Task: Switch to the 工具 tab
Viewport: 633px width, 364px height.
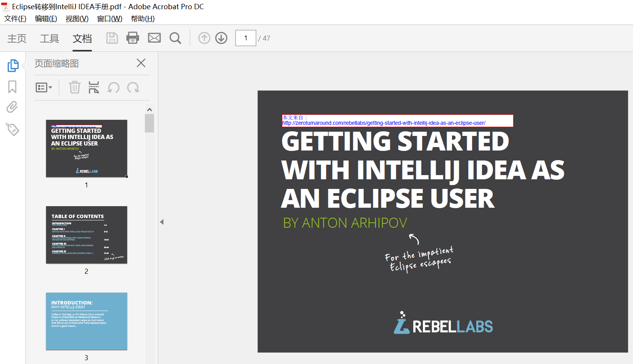Action: (50, 38)
